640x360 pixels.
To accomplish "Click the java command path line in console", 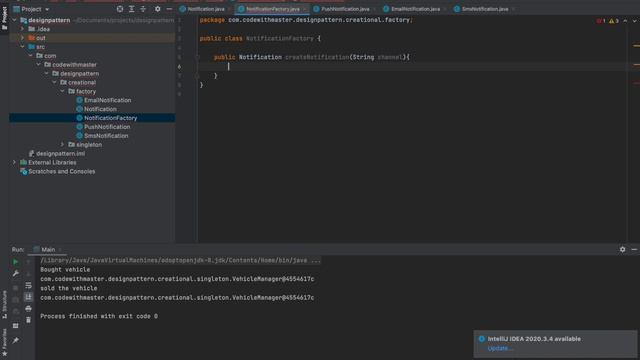I will (180, 260).
